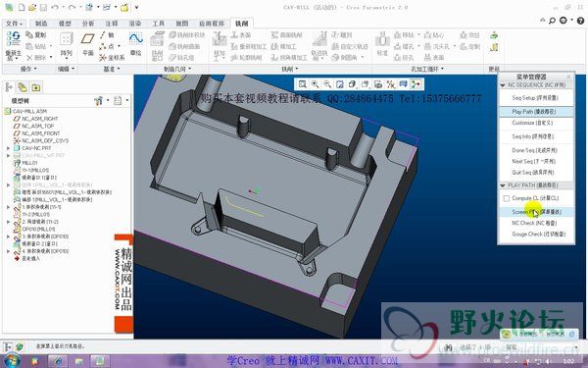
Task: Select NC_ASM_TOP in the model tree
Action: point(37,126)
